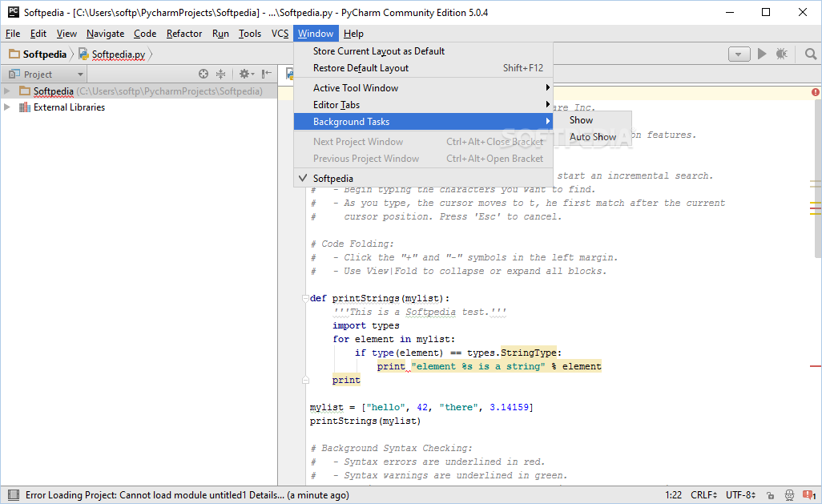The image size is (822, 504).
Task: Click the red error indicator in editor
Action: point(815,92)
